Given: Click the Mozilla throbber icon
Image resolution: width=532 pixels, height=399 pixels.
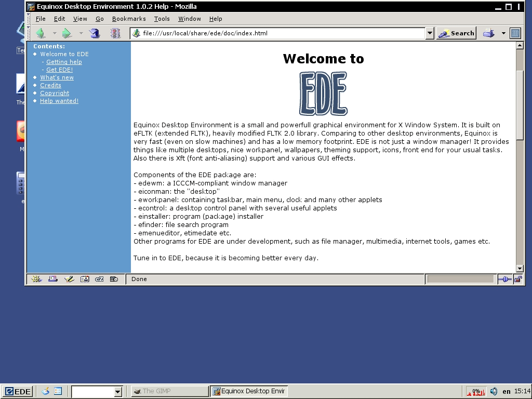Looking at the screenshot, I should point(515,33).
